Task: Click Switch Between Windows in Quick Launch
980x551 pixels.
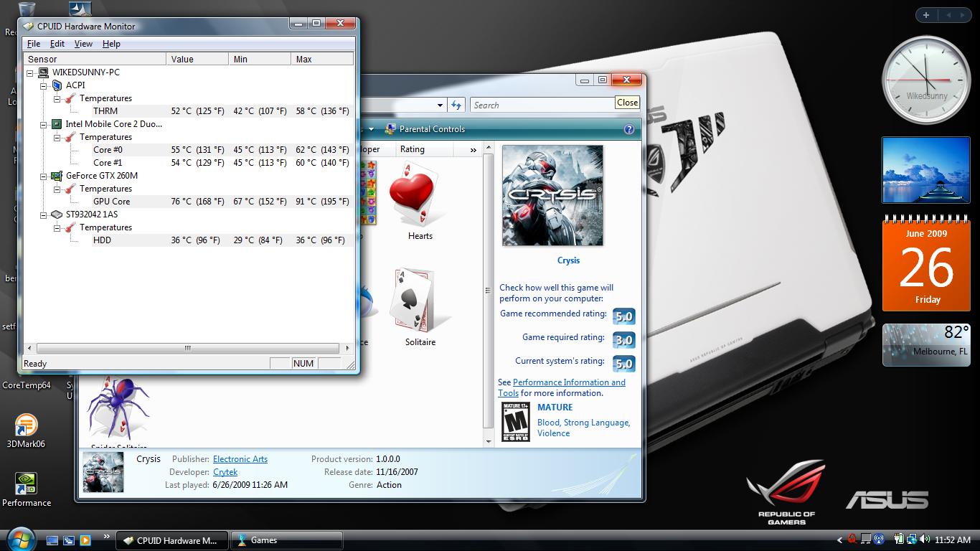Action: pos(69,540)
